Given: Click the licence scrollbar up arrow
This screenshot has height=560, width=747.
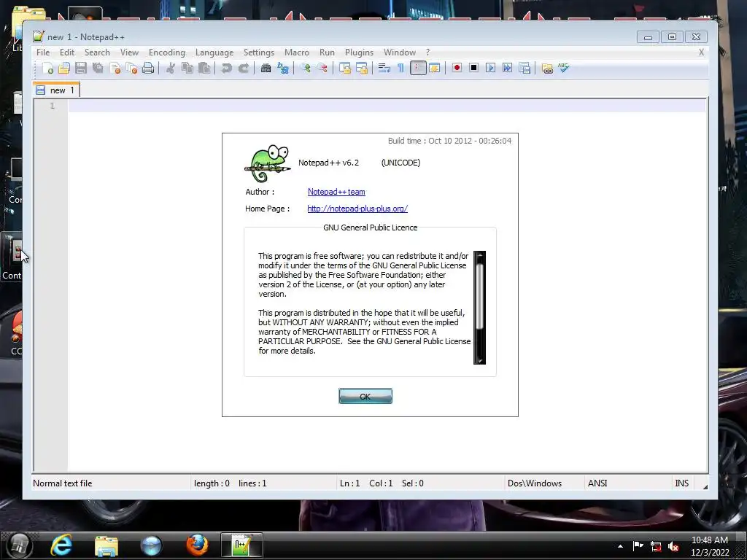Looking at the screenshot, I should 480,255.
